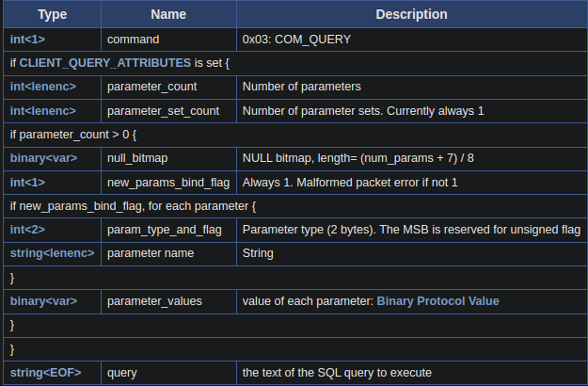Screen dimensions: 588x386
Task: Open the CLIENT_QUERY_ATTRIBUTES link
Action: click(x=105, y=63)
